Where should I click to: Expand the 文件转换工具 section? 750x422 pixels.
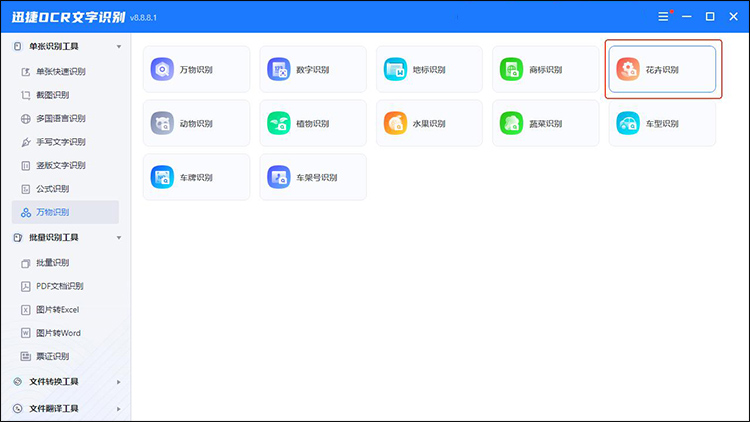tap(119, 381)
